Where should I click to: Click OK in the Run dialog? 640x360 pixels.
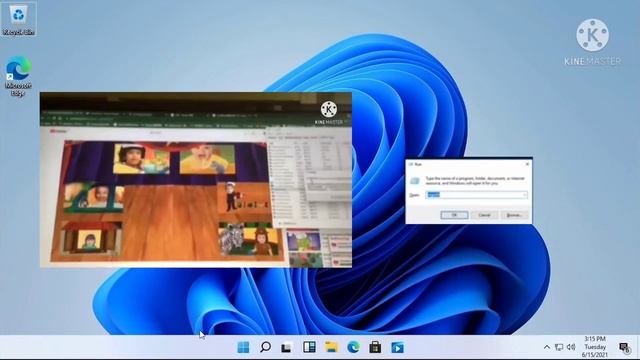(x=454, y=215)
